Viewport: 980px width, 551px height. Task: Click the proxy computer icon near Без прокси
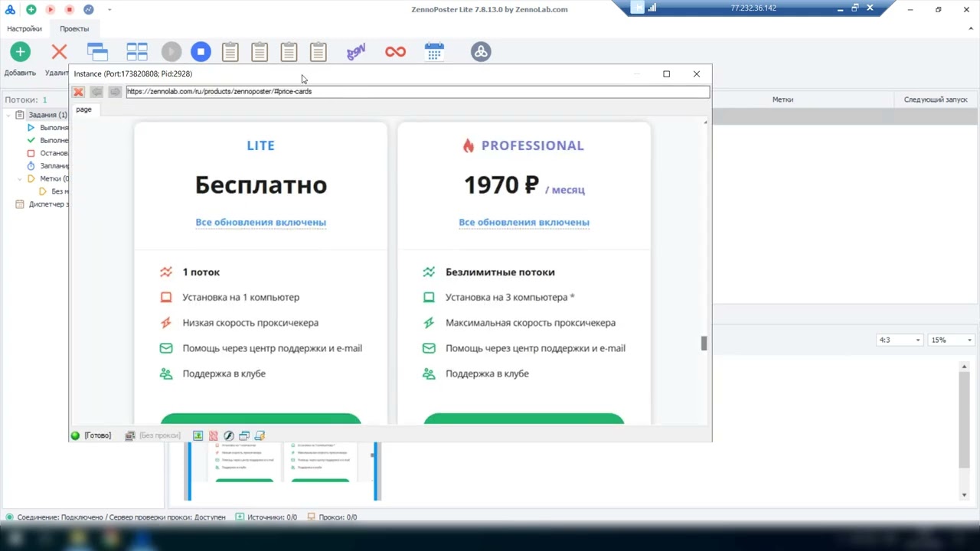click(x=130, y=435)
